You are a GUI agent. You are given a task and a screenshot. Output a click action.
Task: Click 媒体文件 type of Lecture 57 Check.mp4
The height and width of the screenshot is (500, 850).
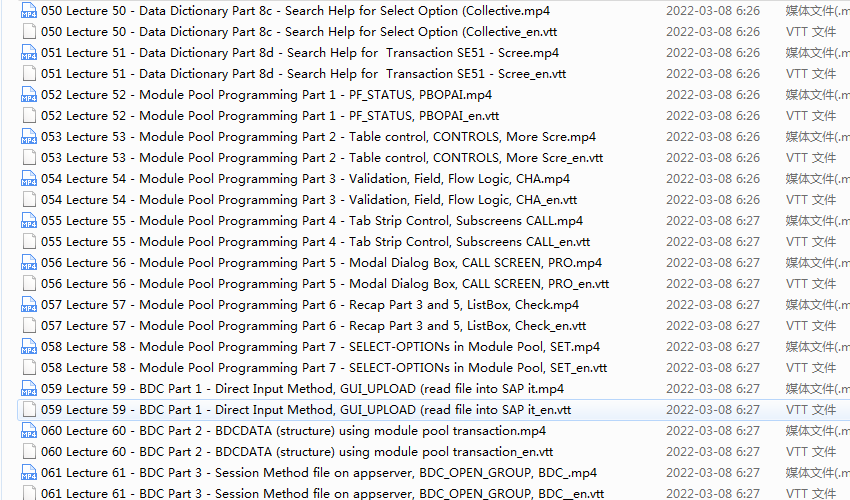point(817,305)
